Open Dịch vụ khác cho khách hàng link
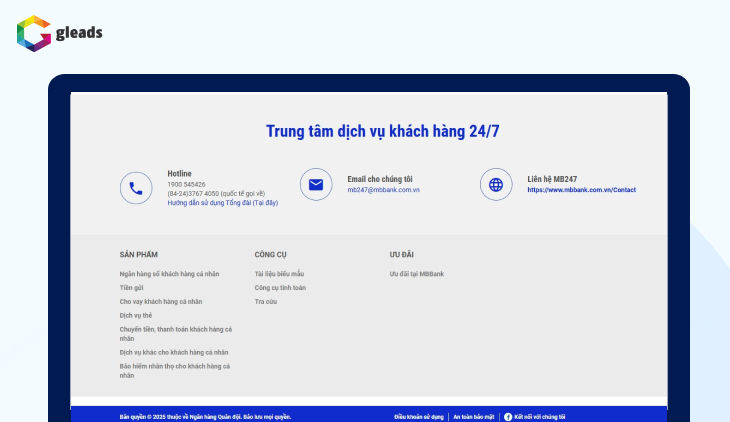The image size is (730, 422). tap(173, 352)
